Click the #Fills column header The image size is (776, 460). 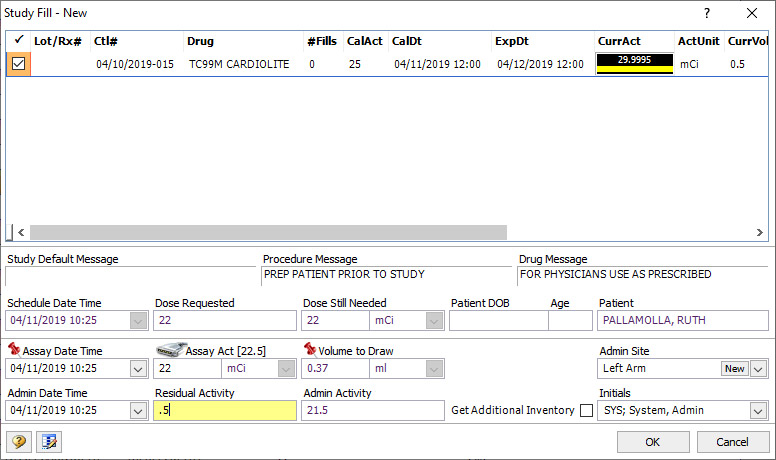point(323,41)
